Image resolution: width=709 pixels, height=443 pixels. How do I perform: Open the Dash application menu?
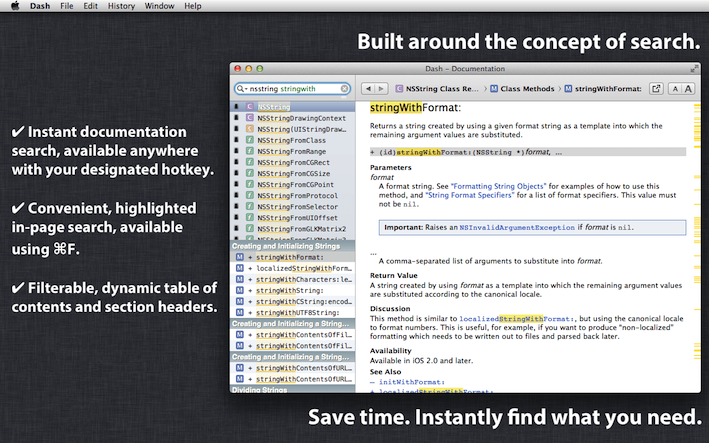point(40,6)
